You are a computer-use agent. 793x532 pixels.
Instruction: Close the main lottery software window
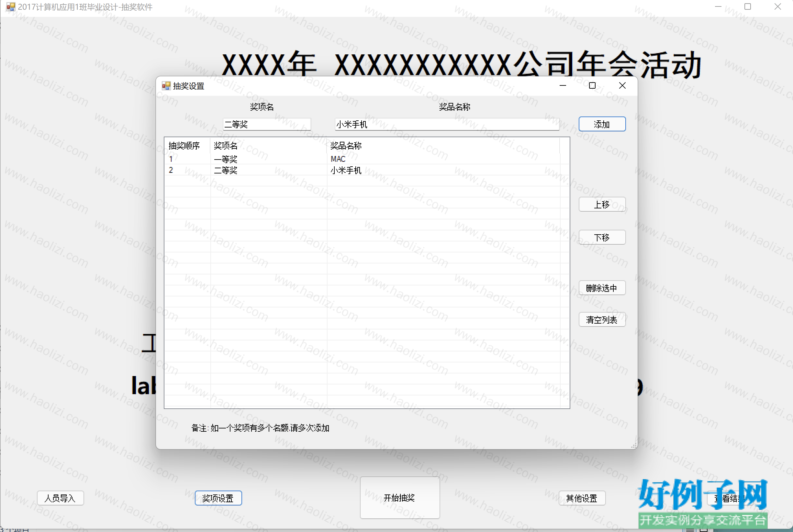pos(777,7)
